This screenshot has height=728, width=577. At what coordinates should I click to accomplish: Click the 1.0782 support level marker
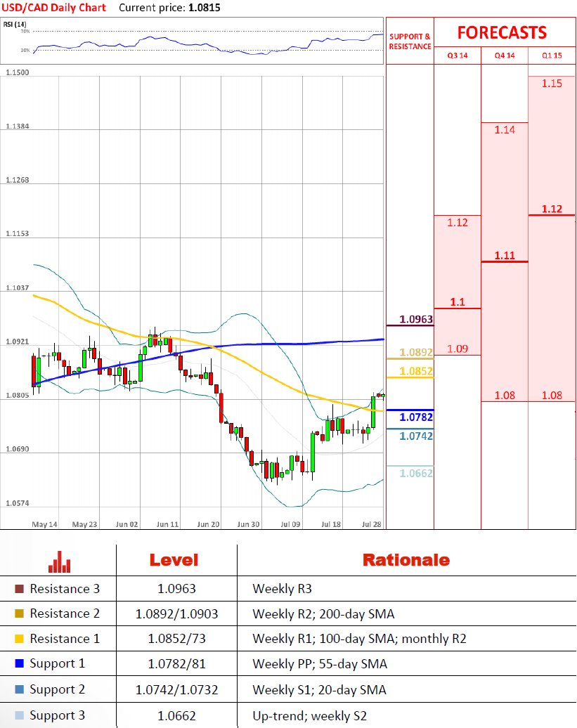point(416,417)
